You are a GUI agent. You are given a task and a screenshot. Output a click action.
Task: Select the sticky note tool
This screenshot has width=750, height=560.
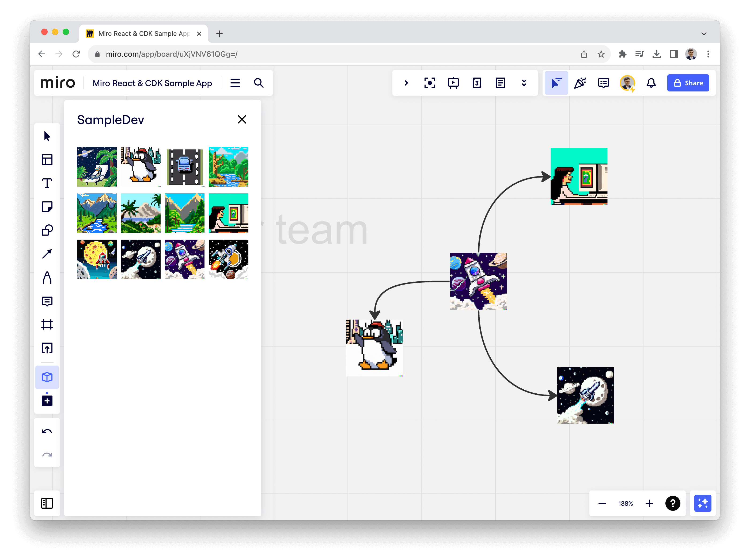(x=47, y=207)
